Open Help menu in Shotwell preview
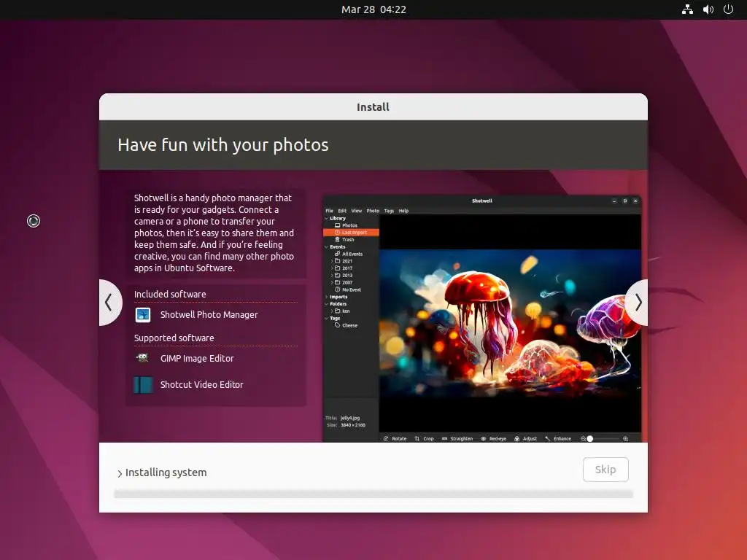The height and width of the screenshot is (560, 747). 403,211
